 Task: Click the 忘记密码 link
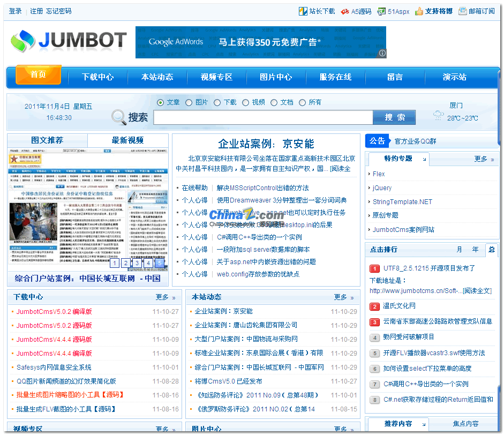tap(58, 11)
